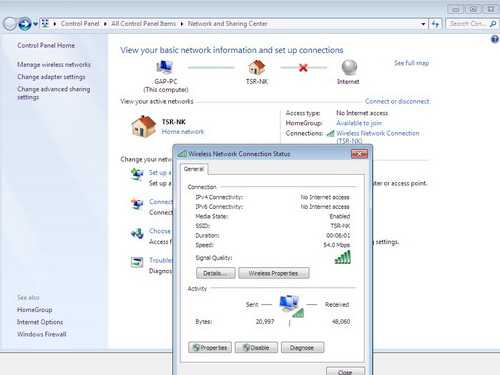Open the help question mark icon
Viewport: 500px width, 375px height.
(x=494, y=39)
